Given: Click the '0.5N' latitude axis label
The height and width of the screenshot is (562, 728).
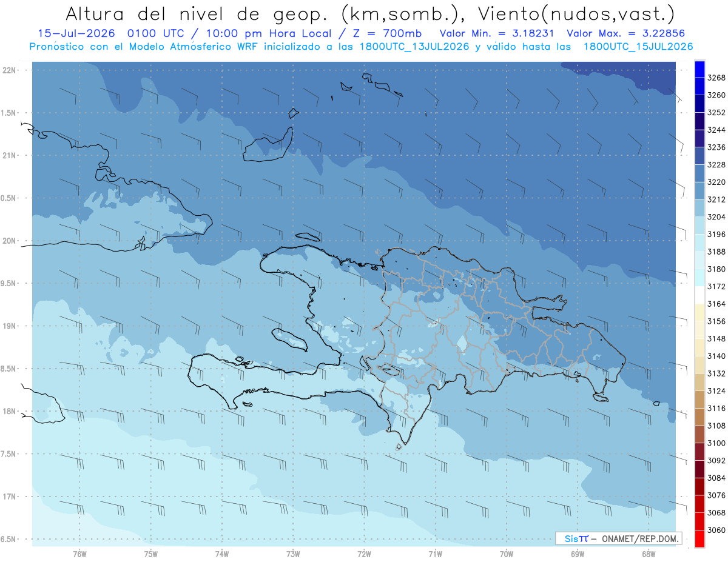Looking at the screenshot, I should [x=9, y=198].
